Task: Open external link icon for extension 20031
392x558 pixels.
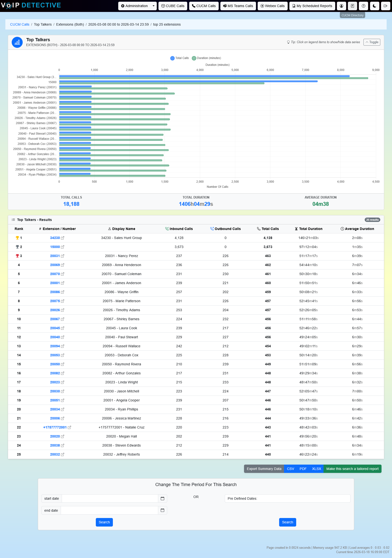Action: click(x=62, y=256)
